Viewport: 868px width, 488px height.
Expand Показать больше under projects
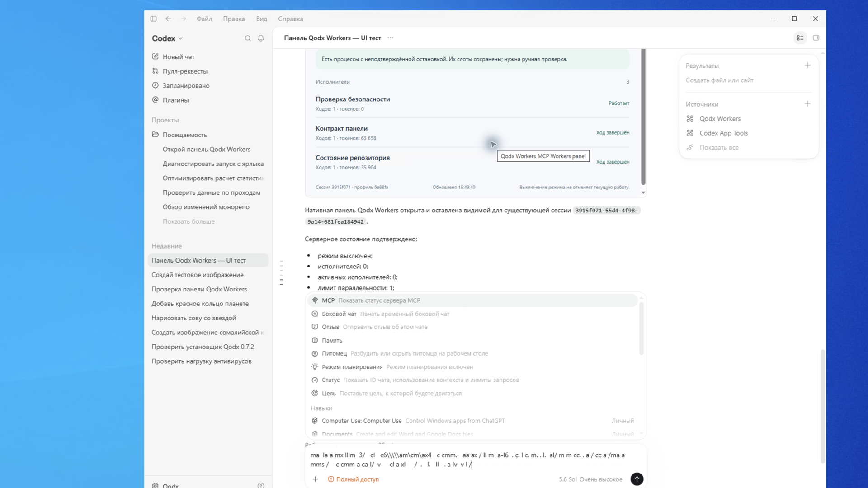(189, 221)
